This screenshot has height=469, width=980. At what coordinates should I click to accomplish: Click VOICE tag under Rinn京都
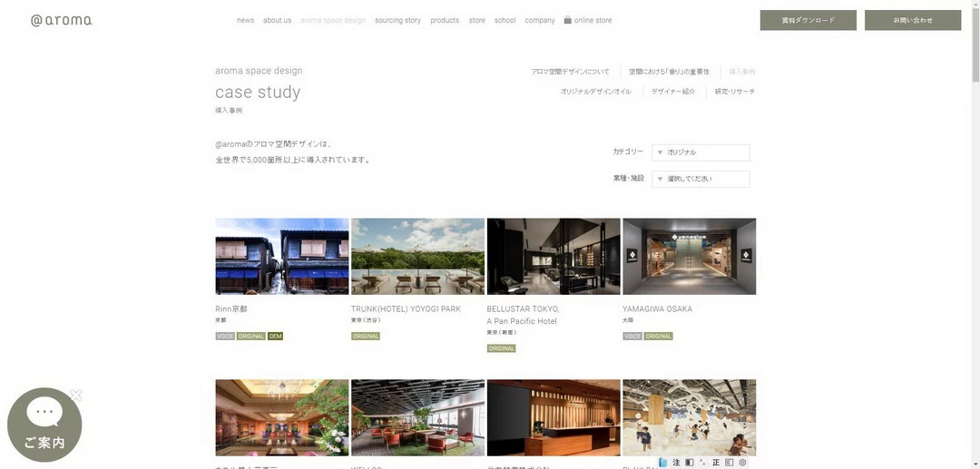pos(225,336)
